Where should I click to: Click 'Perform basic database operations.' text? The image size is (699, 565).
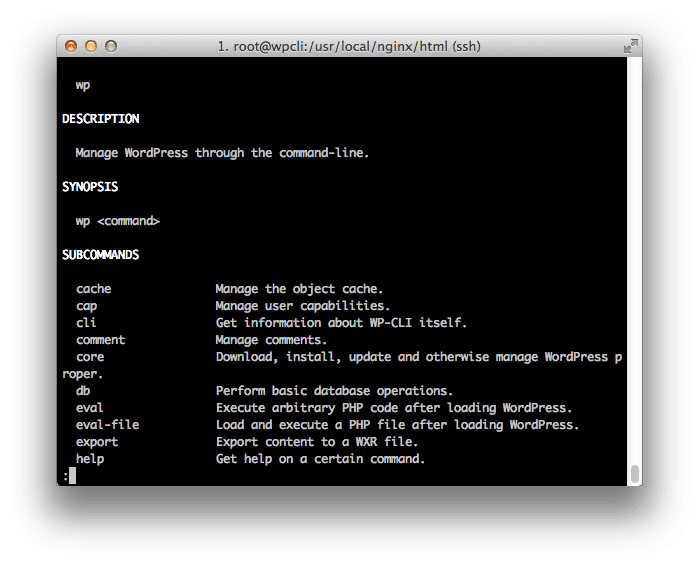334,391
